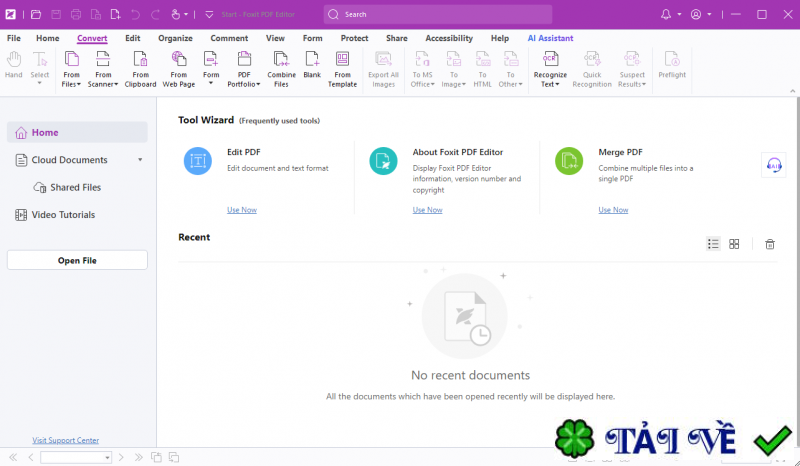Click Quick Recognition
The image size is (800, 466).
pos(592,69)
